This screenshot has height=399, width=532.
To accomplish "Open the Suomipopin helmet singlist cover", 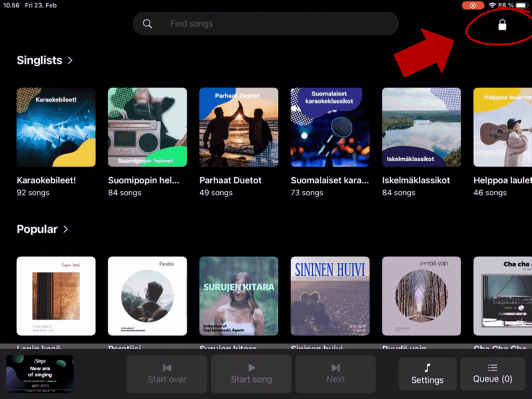I will (147, 127).
